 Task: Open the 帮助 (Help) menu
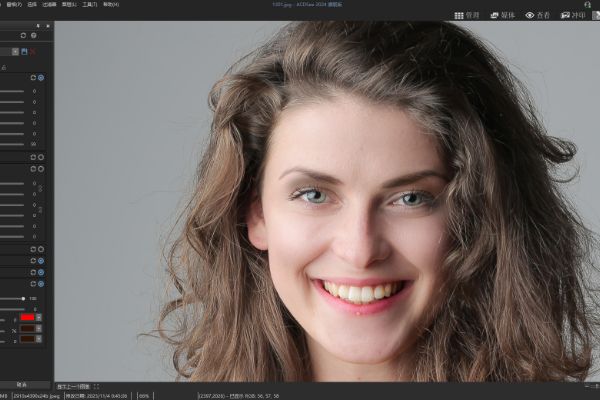point(109,5)
